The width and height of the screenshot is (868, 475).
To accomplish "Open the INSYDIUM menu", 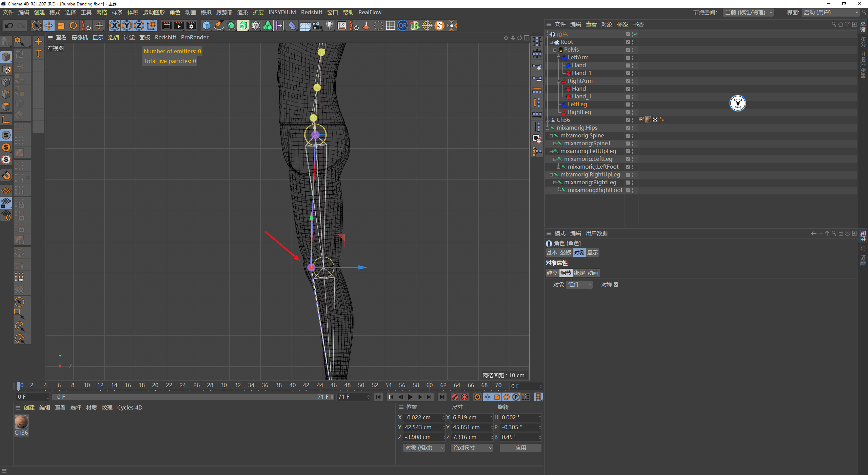I will pyautogui.click(x=282, y=12).
